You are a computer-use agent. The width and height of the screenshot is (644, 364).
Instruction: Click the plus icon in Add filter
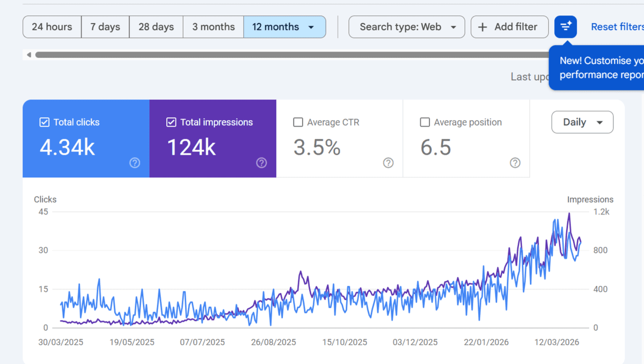coord(482,27)
